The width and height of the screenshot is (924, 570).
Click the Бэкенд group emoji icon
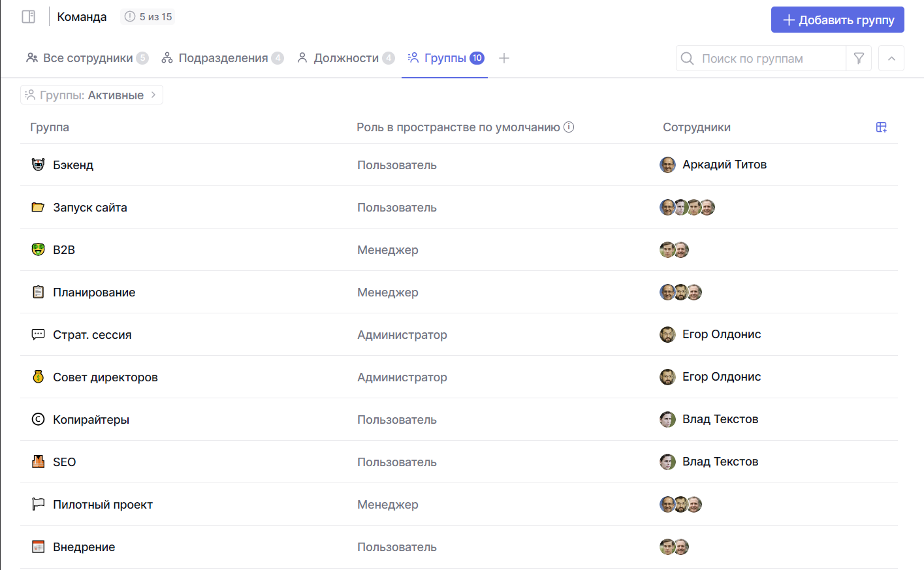39,165
